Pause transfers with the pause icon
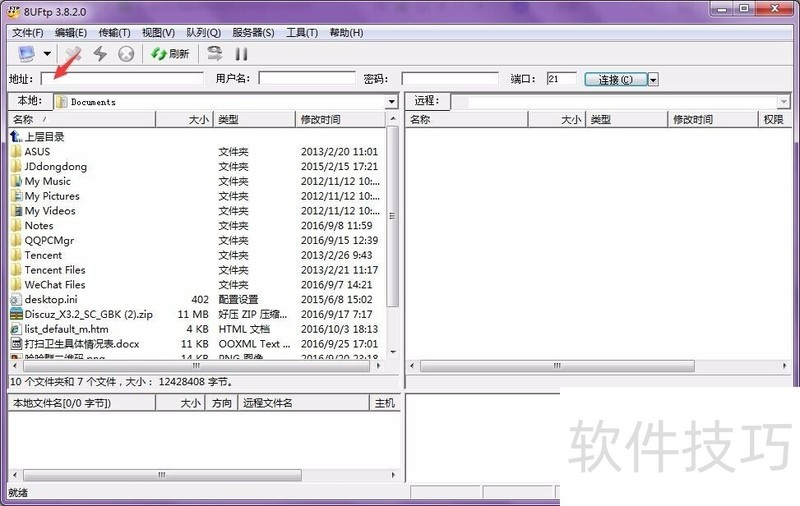This screenshot has height=506, width=800. tap(241, 54)
